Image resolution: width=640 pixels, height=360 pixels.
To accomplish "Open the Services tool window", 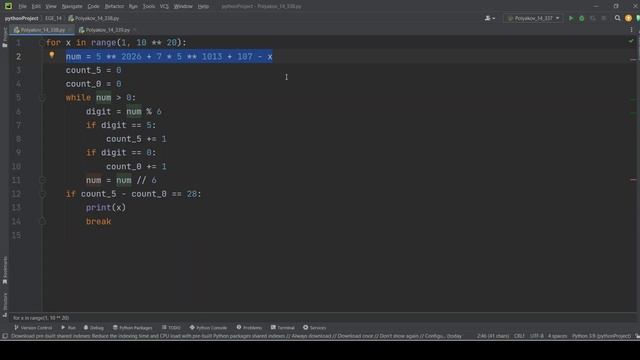I will 314,328.
